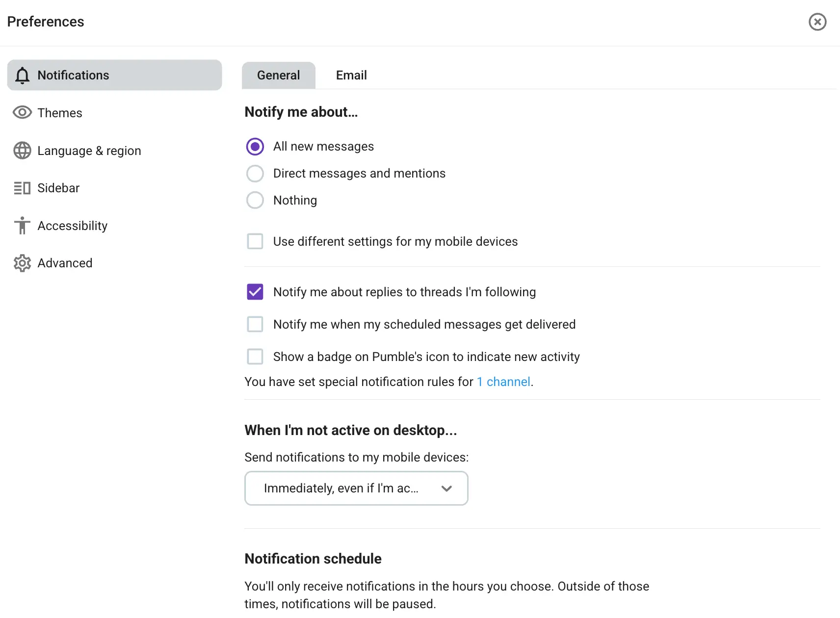This screenshot has height=618, width=840.
Task: Click the Sidebar layout icon
Action: pos(22,188)
